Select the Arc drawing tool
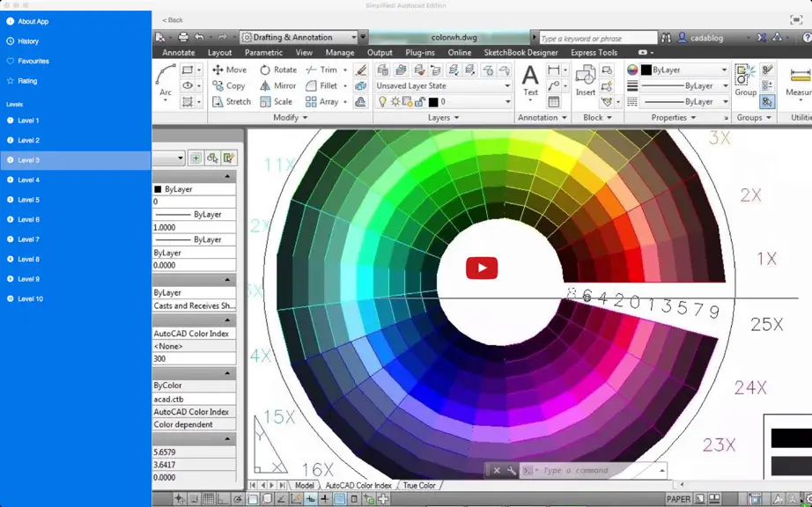The height and width of the screenshot is (507, 812). point(166,82)
